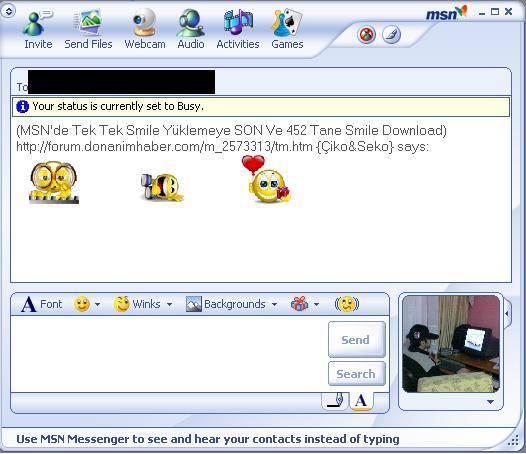Close the conversation window
The width and height of the screenshot is (526, 454).
(x=509, y=12)
